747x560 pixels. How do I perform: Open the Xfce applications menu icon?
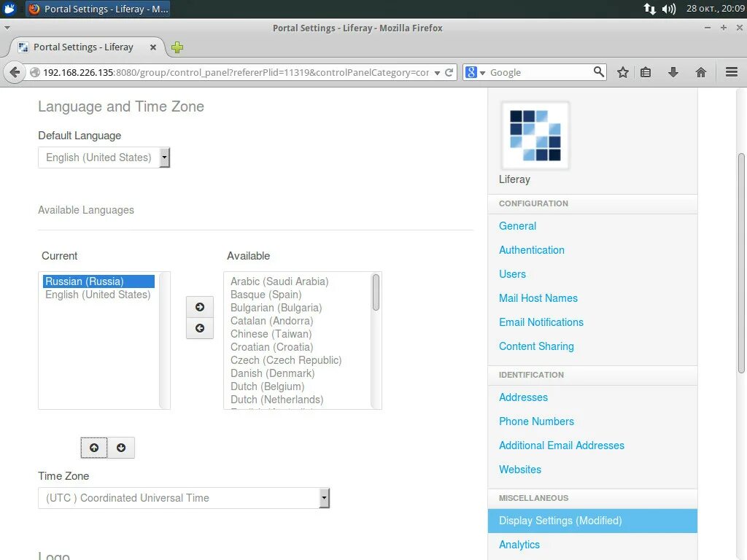(x=9, y=9)
